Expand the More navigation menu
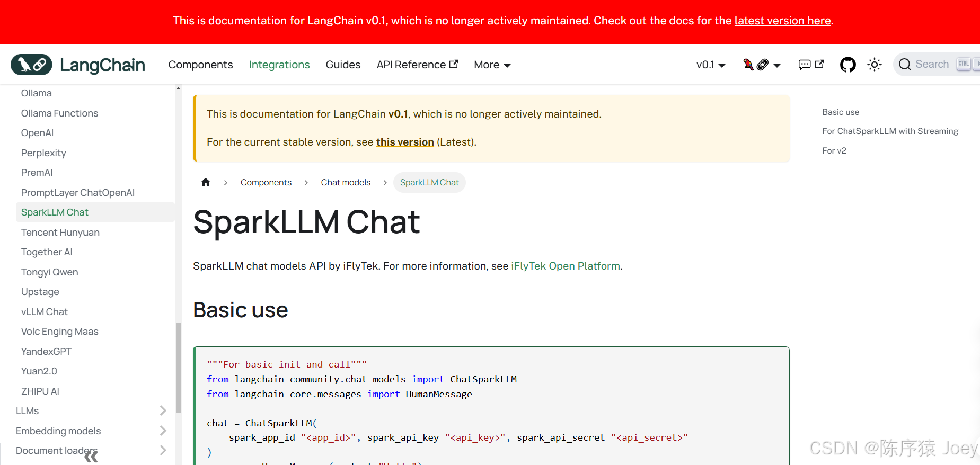The height and width of the screenshot is (465, 980). 492,65
